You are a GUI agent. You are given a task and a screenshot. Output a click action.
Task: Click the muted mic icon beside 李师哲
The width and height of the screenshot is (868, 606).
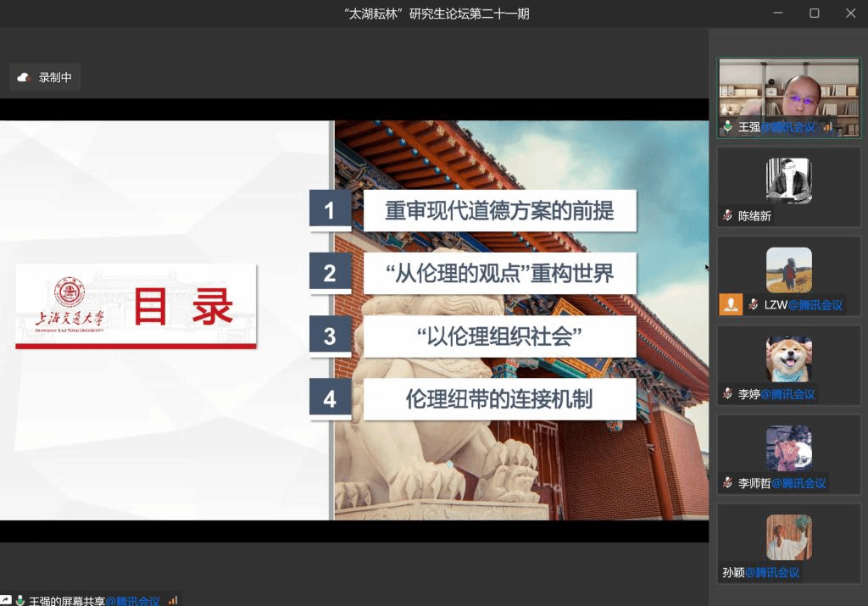(727, 483)
